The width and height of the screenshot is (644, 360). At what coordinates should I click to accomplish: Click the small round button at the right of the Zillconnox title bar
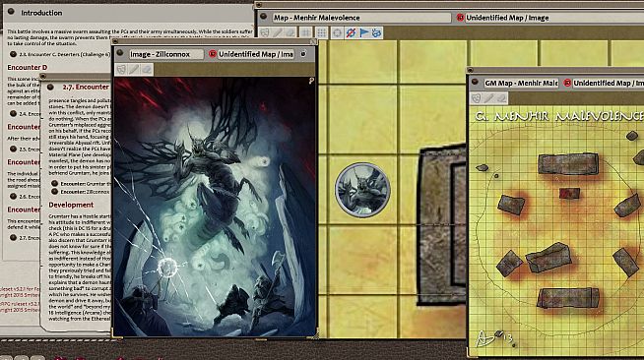[x=303, y=54]
